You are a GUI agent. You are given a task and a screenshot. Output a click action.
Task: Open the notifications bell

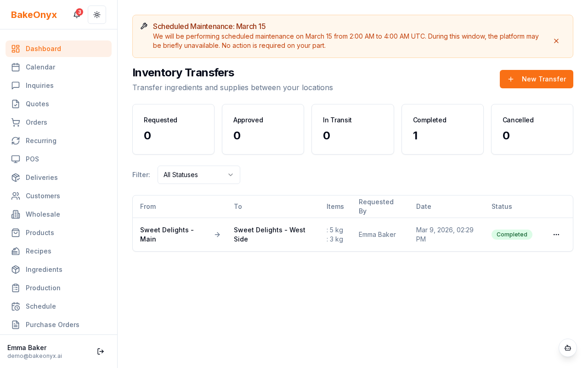pyautogui.click(x=76, y=15)
